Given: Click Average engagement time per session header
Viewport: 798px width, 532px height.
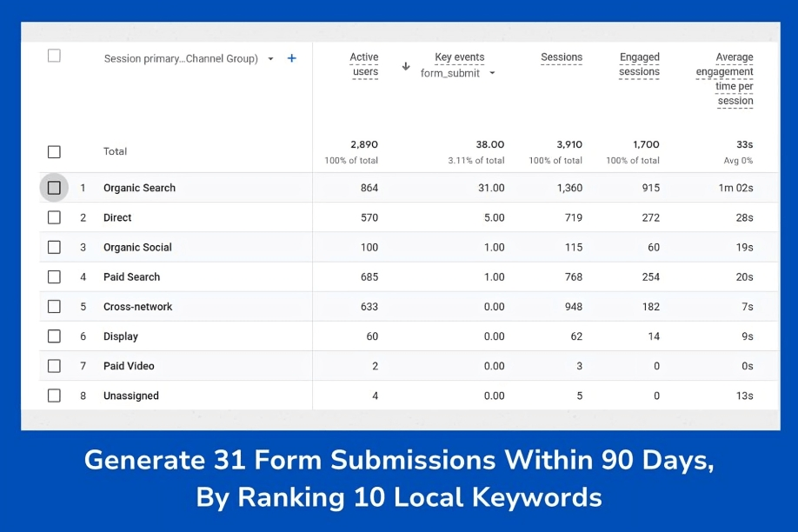Looking at the screenshot, I should pyautogui.click(x=726, y=79).
